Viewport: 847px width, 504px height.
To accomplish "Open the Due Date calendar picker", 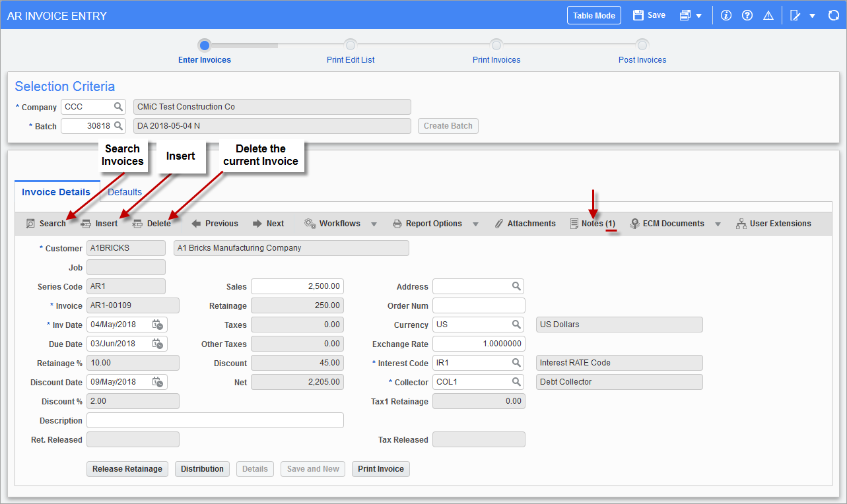I will (158, 344).
